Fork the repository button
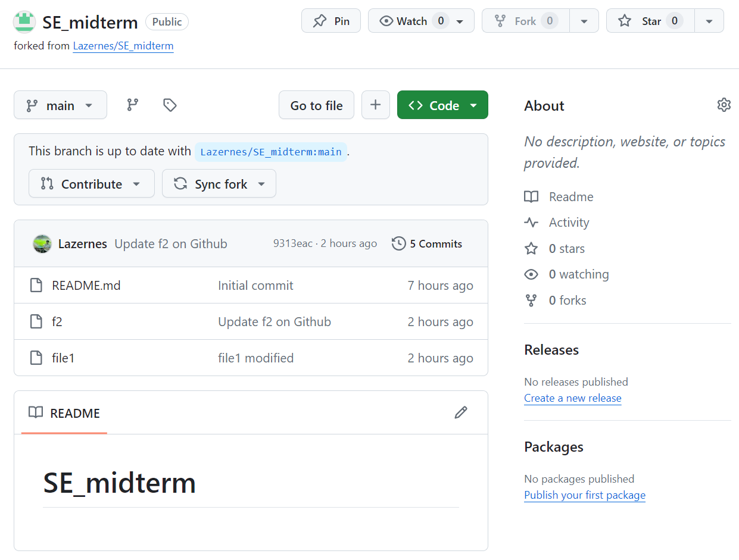The width and height of the screenshot is (739, 560). 526,21
